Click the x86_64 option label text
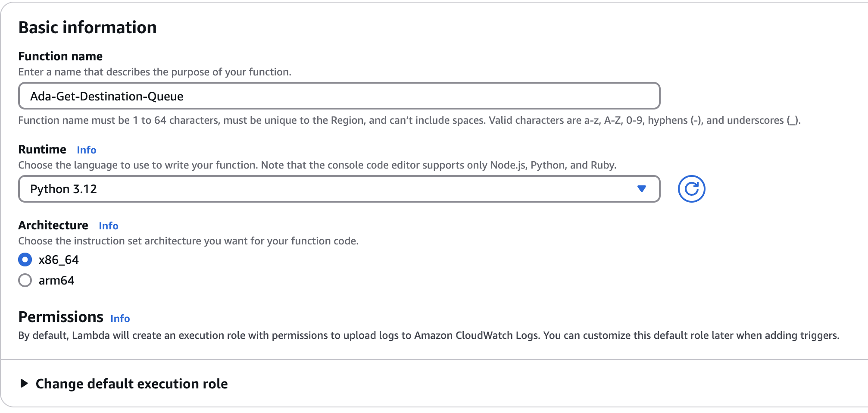The image size is (868, 413). pyautogui.click(x=59, y=260)
